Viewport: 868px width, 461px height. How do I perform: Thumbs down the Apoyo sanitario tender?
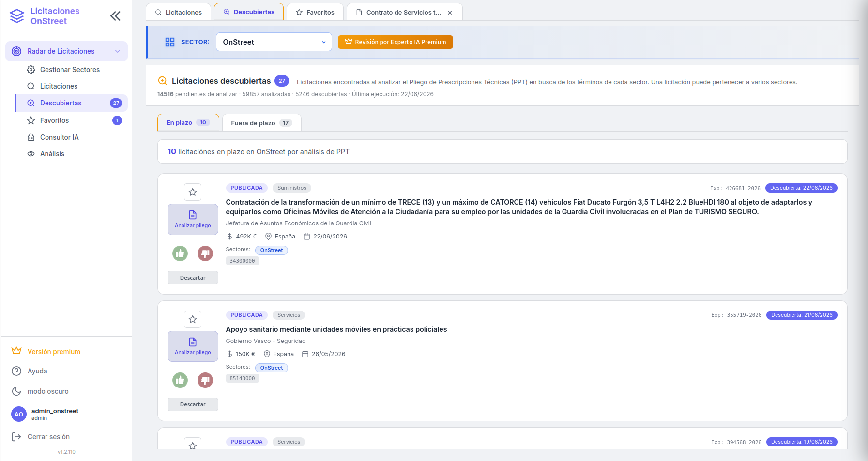click(x=205, y=380)
